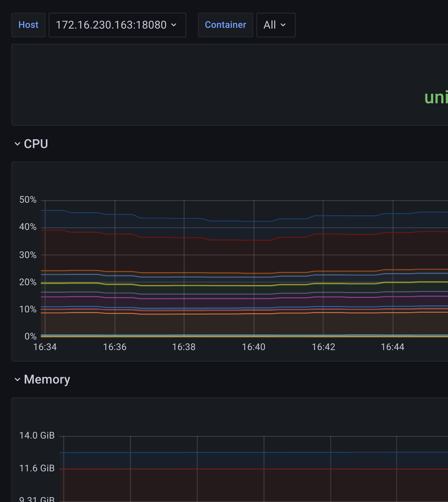Collapse the CPU row chevron
Image resolution: width=448 pixels, height=502 pixels.
click(17, 144)
